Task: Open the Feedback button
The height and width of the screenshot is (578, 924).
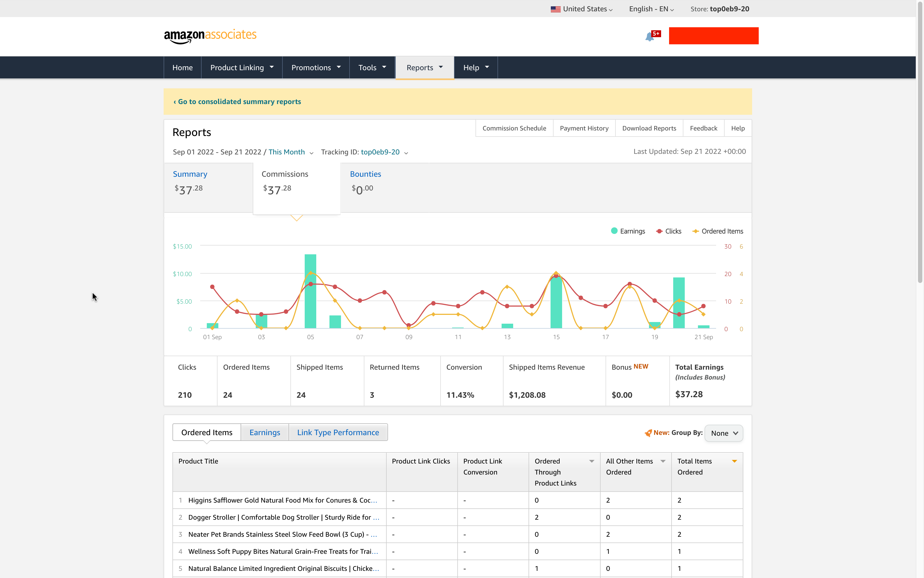Action: [x=703, y=129]
